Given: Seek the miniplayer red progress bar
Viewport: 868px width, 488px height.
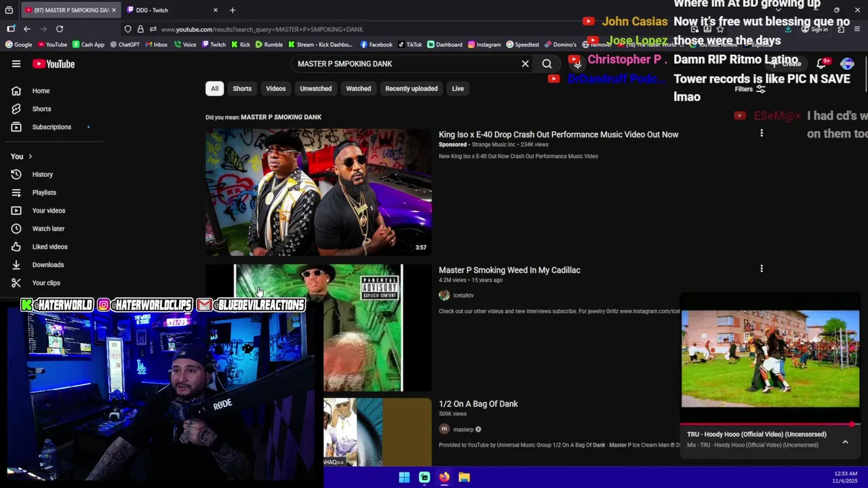Looking at the screenshot, I should (x=770, y=425).
